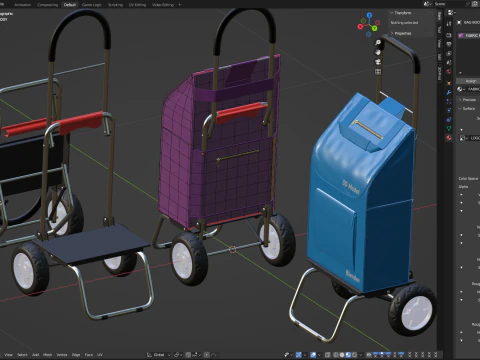
Task: Open the Face menu in viewport header
Action: coord(89,355)
